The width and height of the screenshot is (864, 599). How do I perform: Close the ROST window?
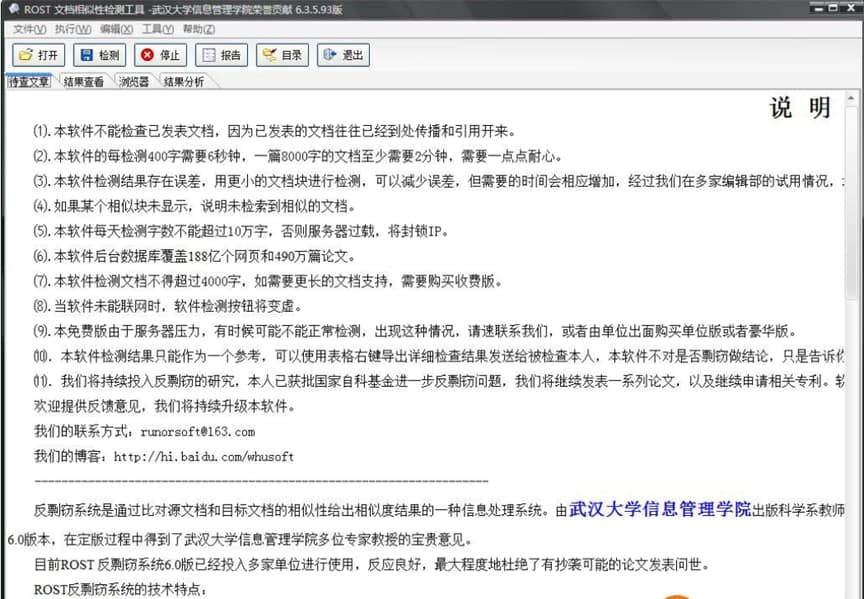tap(849, 8)
